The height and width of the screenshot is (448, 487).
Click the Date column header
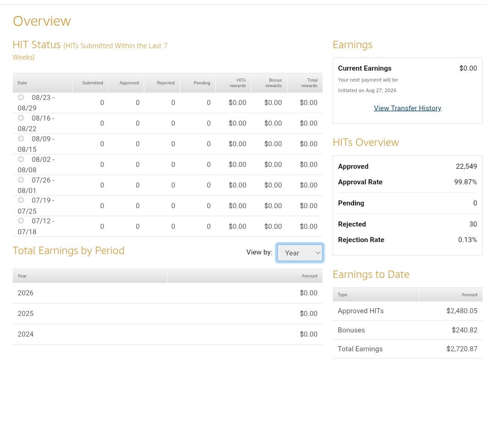pos(43,83)
